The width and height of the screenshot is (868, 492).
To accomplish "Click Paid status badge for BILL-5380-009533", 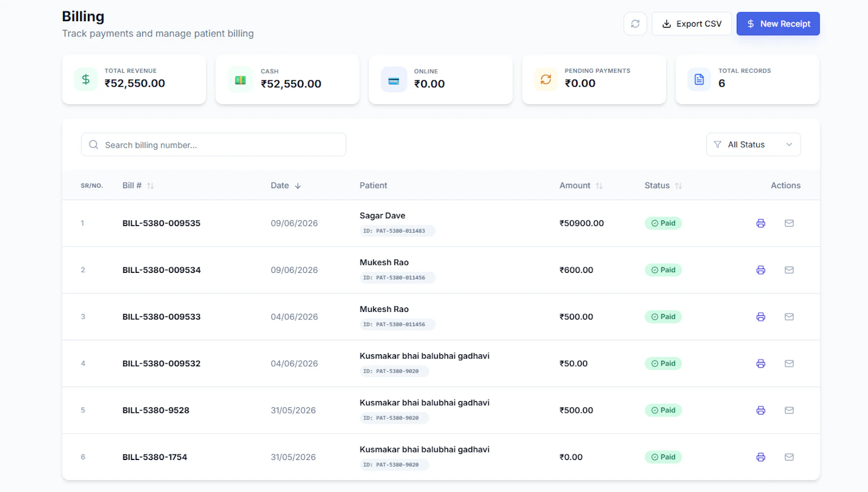I will pos(663,317).
